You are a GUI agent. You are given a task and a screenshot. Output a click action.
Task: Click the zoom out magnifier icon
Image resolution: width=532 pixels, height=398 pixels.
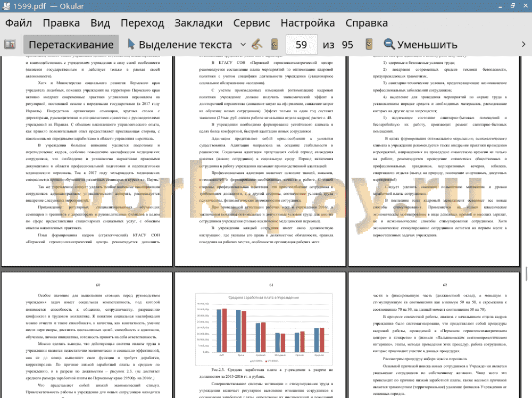(389, 45)
